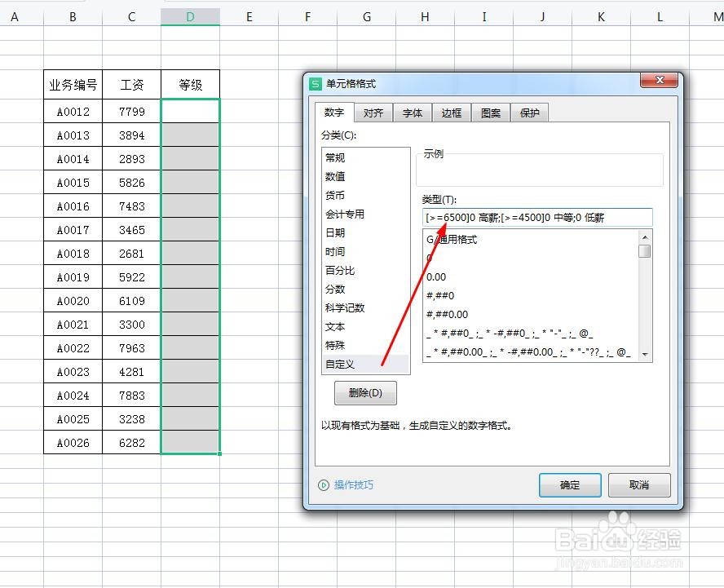Click salary cell 6282
Screen dimensions: 724x588
tap(131, 443)
